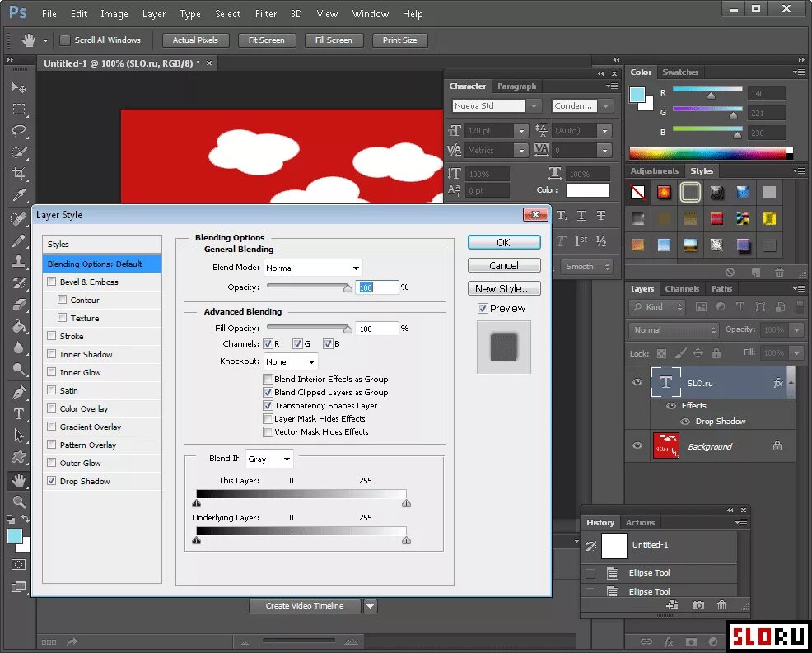The image size is (812, 653).
Task: Open the Nueva Std font family dropdown
Action: pyautogui.click(x=533, y=106)
